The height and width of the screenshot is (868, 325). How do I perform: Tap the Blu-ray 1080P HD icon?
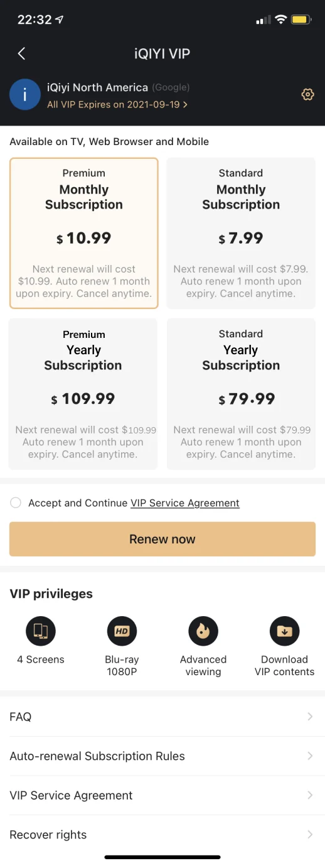point(122,631)
